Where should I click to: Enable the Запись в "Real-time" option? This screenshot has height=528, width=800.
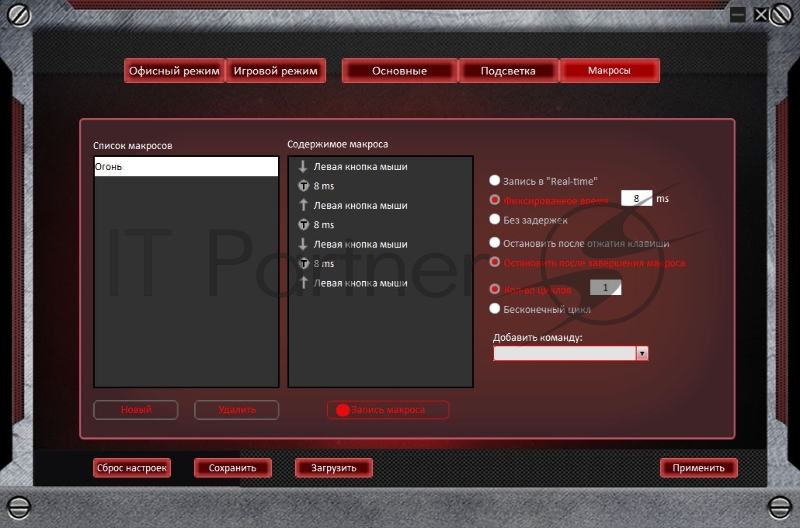[x=494, y=181]
